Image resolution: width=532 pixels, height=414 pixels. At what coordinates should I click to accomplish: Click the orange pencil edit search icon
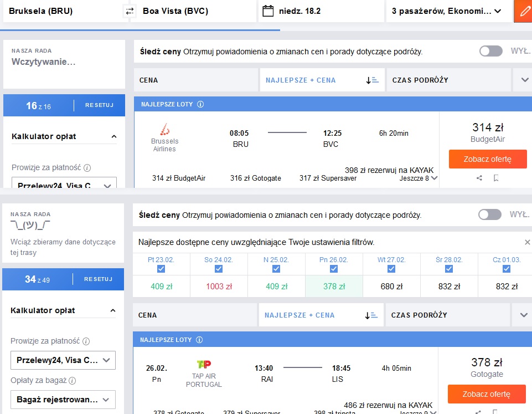pyautogui.click(x=524, y=11)
